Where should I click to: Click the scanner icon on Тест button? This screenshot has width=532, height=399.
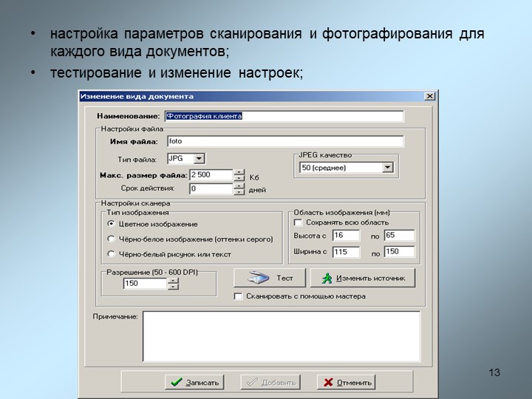pos(258,278)
